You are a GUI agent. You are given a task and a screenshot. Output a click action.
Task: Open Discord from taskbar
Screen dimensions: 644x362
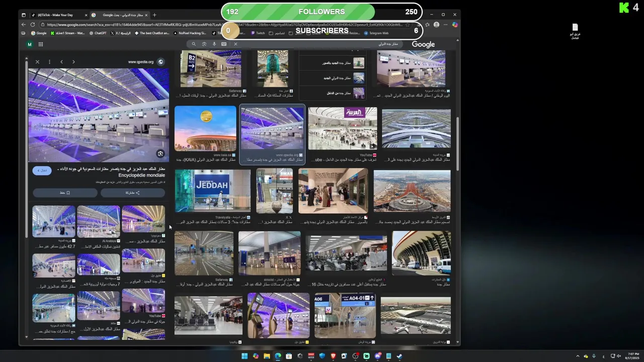[377, 356]
